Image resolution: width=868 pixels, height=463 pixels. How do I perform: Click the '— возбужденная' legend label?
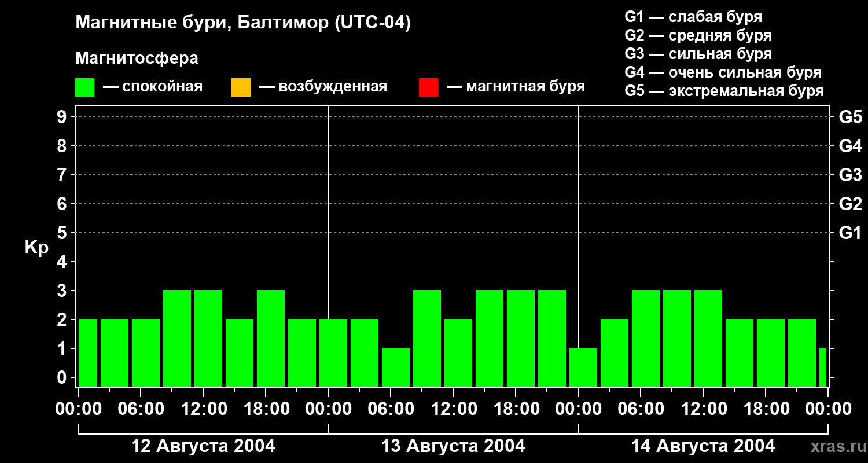pos(323,87)
